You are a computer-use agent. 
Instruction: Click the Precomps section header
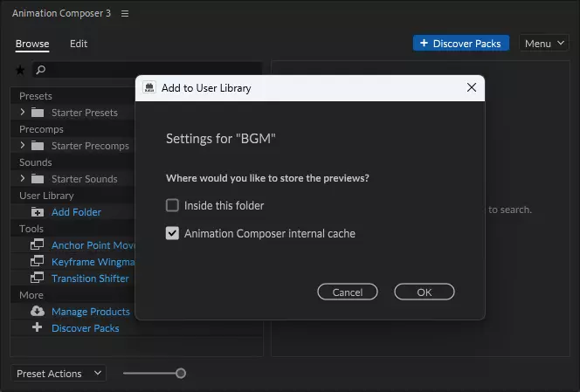pos(41,129)
